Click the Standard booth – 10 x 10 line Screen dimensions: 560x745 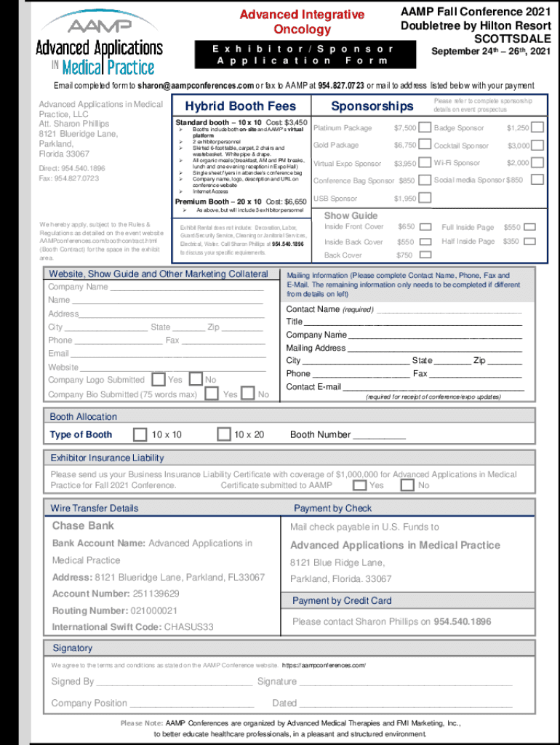pos(241,122)
